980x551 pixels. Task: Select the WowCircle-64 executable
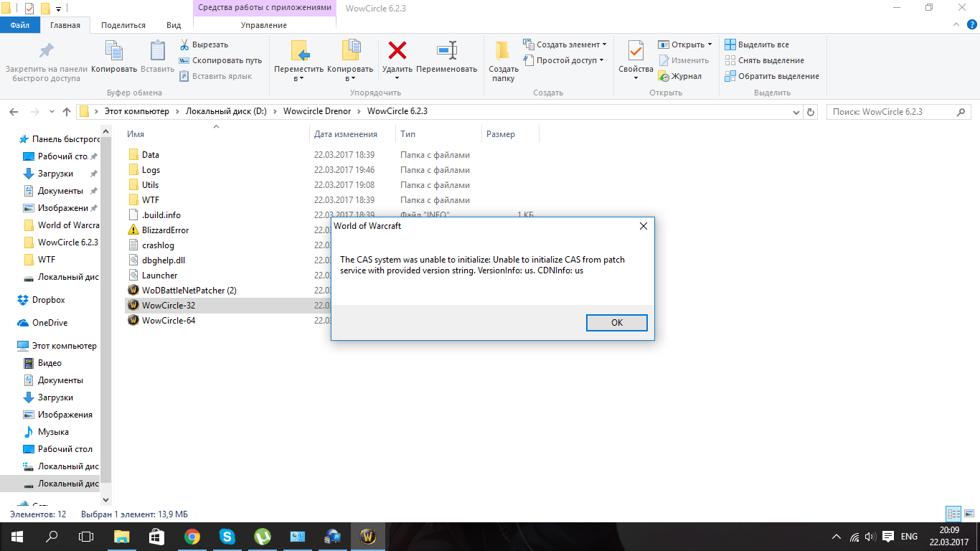[x=168, y=321]
